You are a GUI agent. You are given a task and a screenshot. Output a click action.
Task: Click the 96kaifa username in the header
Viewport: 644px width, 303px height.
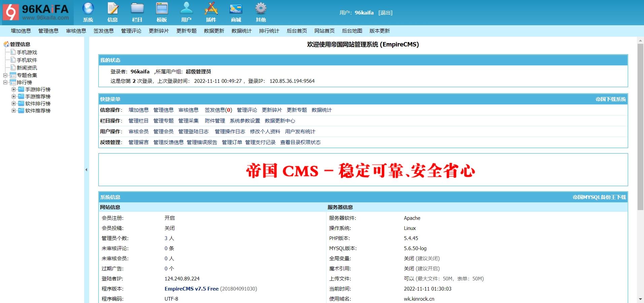[364, 12]
